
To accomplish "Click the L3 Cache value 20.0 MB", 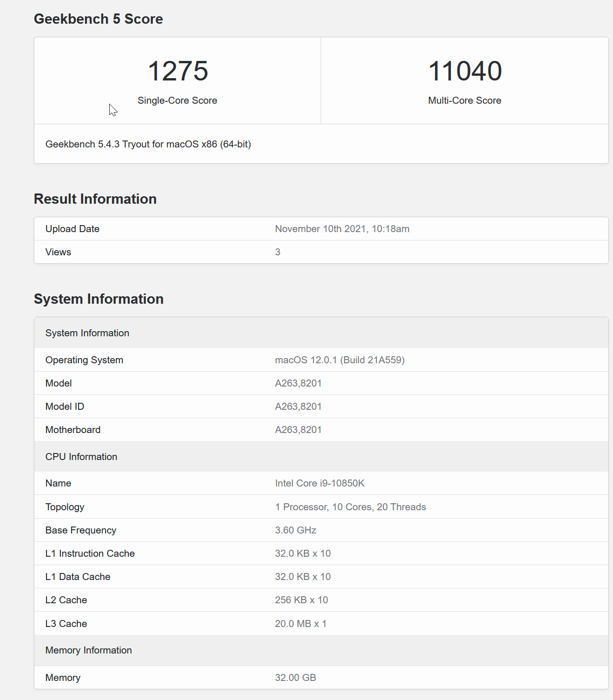I will click(x=300, y=624).
